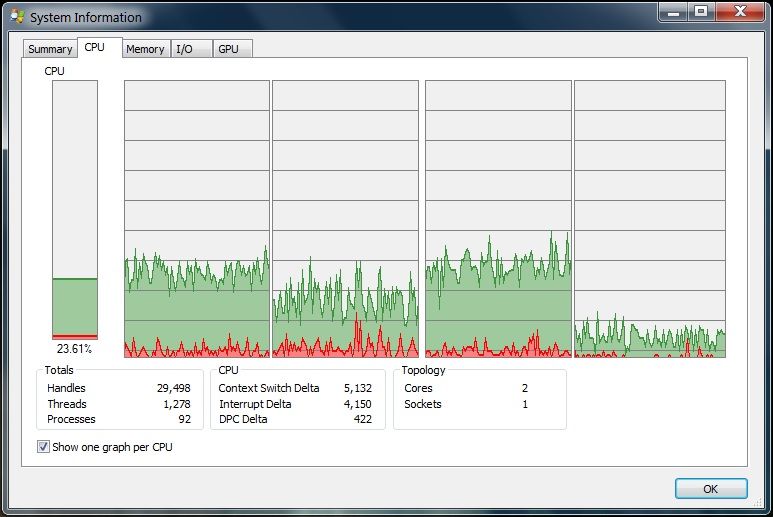Maximize the System Information window
773x517 pixels.
click(701, 12)
